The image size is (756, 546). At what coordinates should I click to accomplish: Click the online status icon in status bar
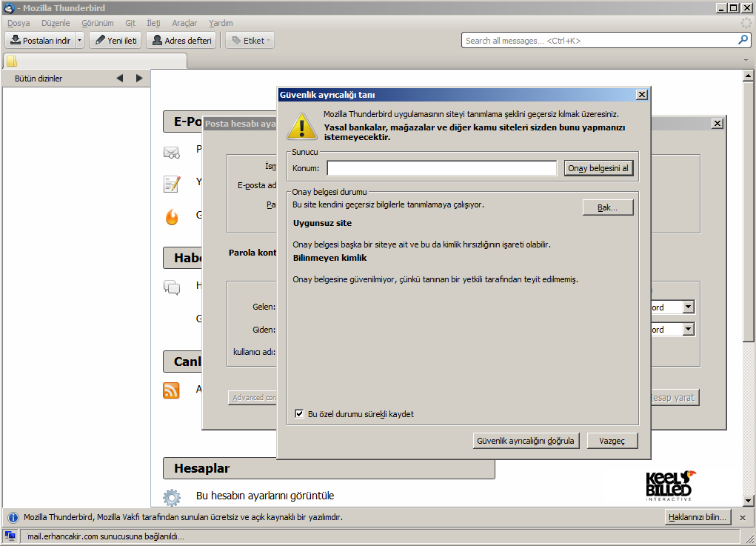pyautogui.click(x=10, y=536)
